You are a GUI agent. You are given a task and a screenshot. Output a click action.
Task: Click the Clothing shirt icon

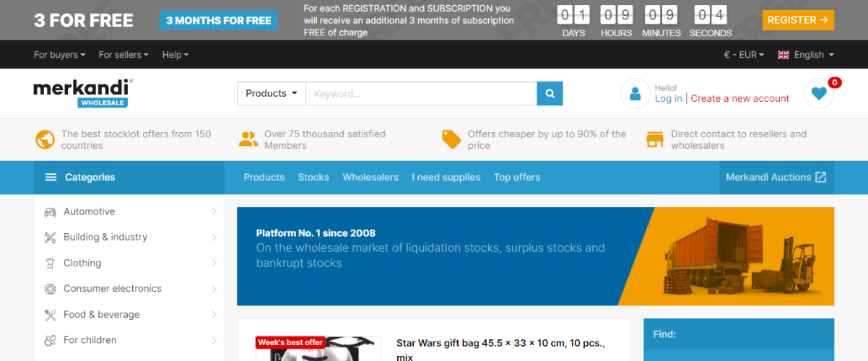pyautogui.click(x=51, y=263)
